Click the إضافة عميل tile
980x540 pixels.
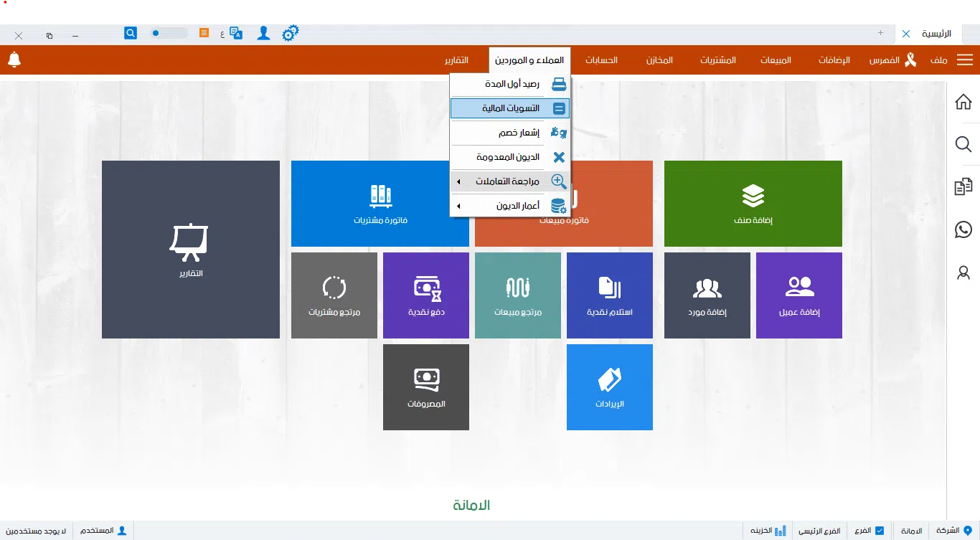click(799, 295)
